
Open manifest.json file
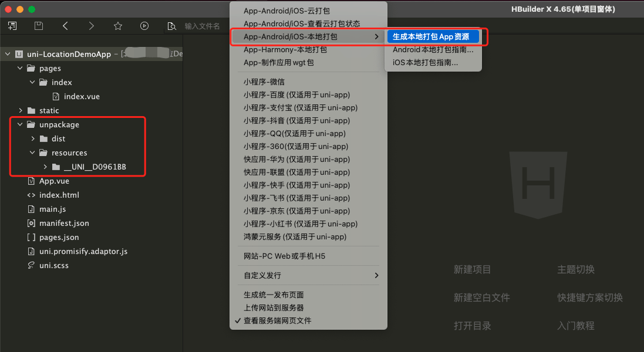(x=64, y=223)
